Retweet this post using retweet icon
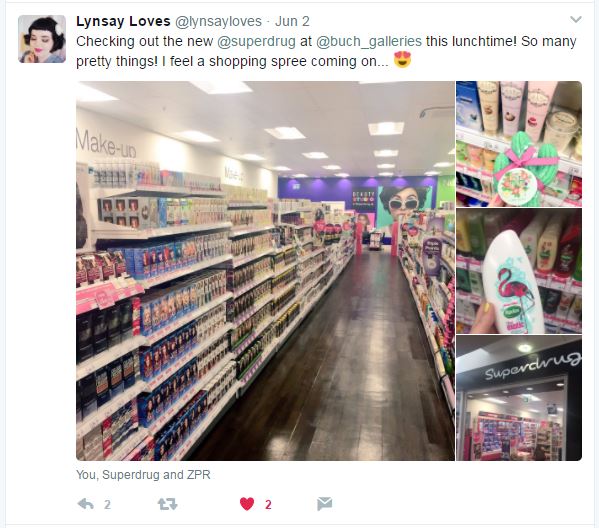Screen dimensions: 599x528 pos(167,504)
